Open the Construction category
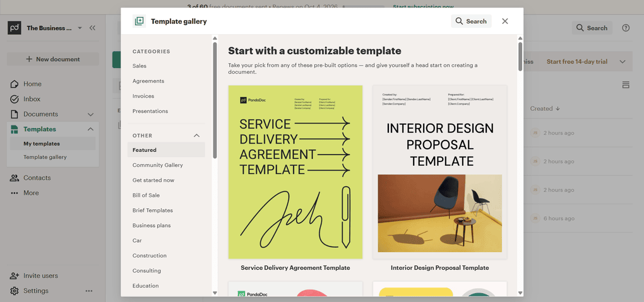Viewport: 644px width, 302px height. [x=150, y=255]
